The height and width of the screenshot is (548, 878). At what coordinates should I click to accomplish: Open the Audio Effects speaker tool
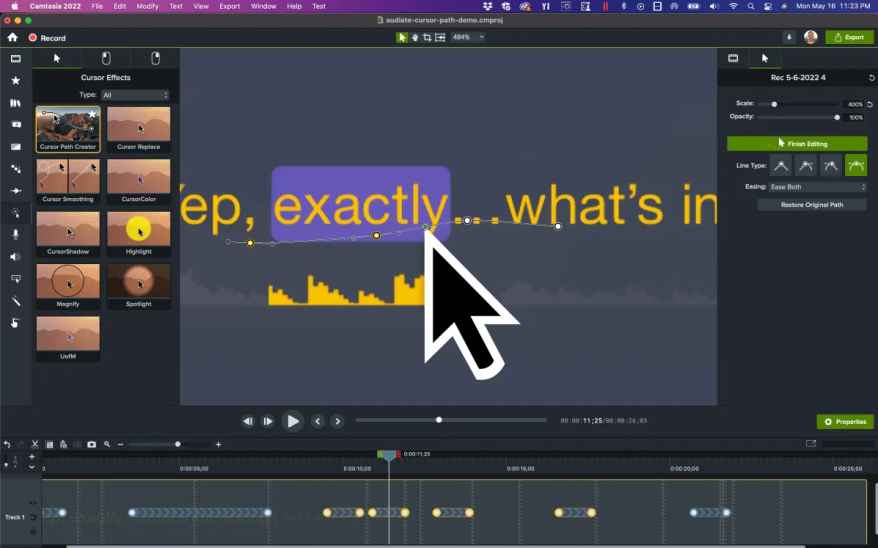[x=15, y=257]
